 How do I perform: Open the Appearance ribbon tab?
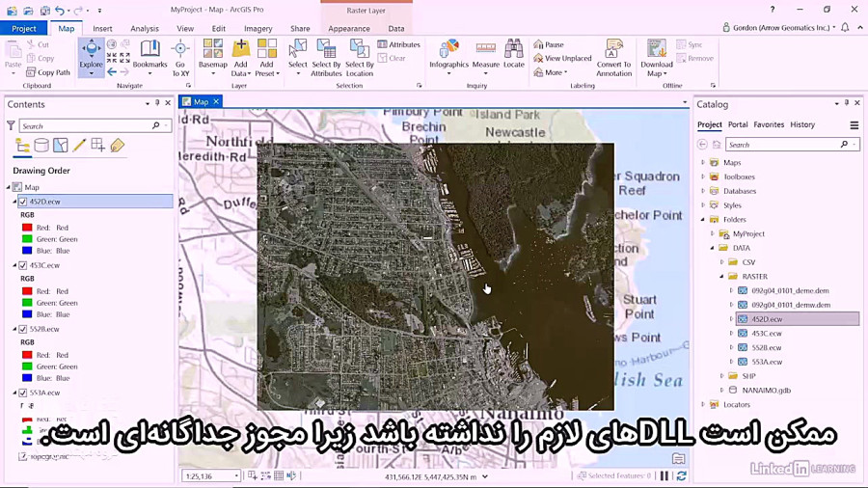click(349, 28)
